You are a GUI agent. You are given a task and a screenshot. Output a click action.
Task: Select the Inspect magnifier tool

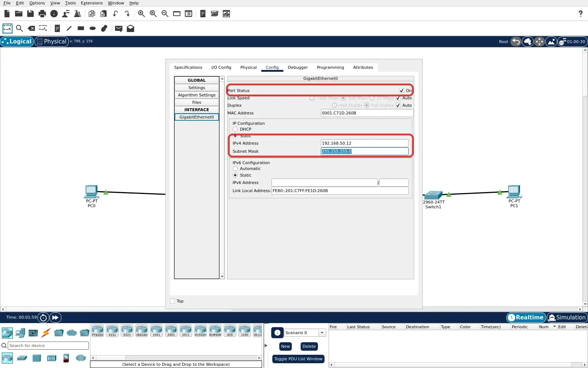pyautogui.click(x=19, y=28)
